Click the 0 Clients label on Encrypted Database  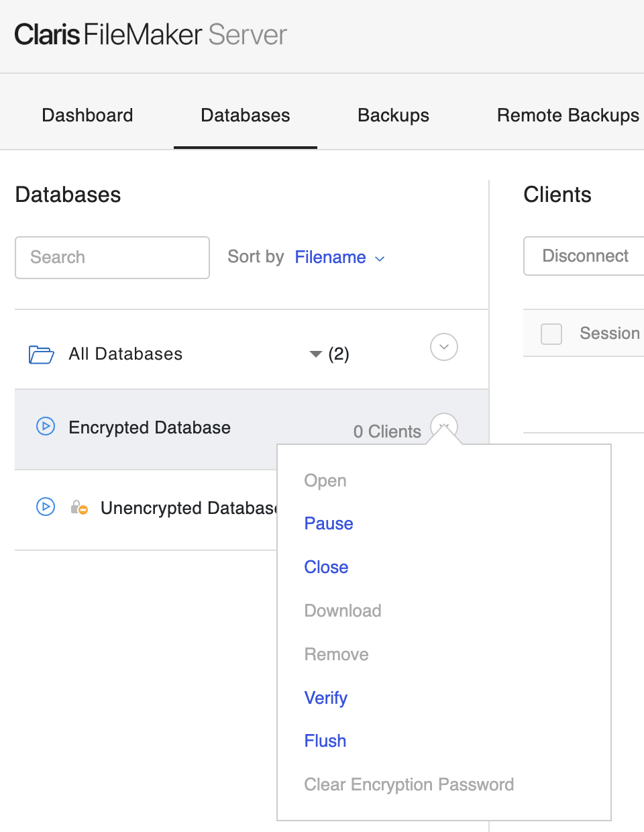[387, 431]
